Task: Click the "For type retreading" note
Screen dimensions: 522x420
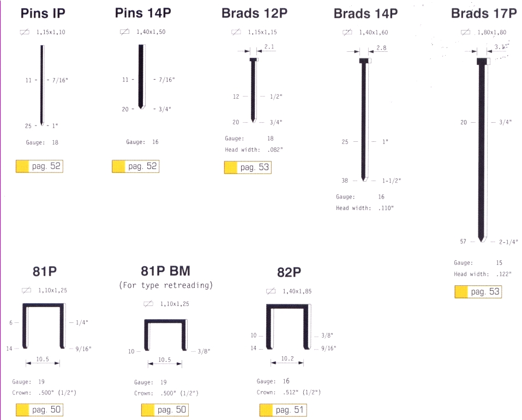Action: pos(166,285)
